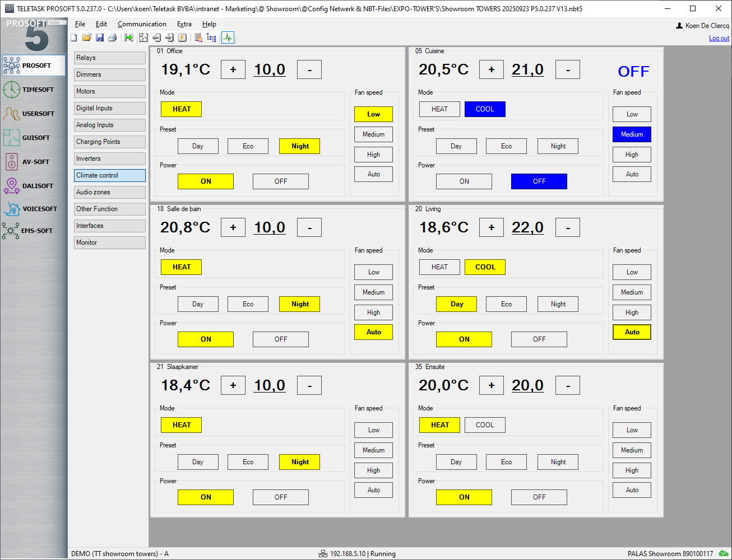Image resolution: width=732 pixels, height=560 pixels.
Task: Set Ensuite fan speed to Auto
Action: click(x=632, y=490)
